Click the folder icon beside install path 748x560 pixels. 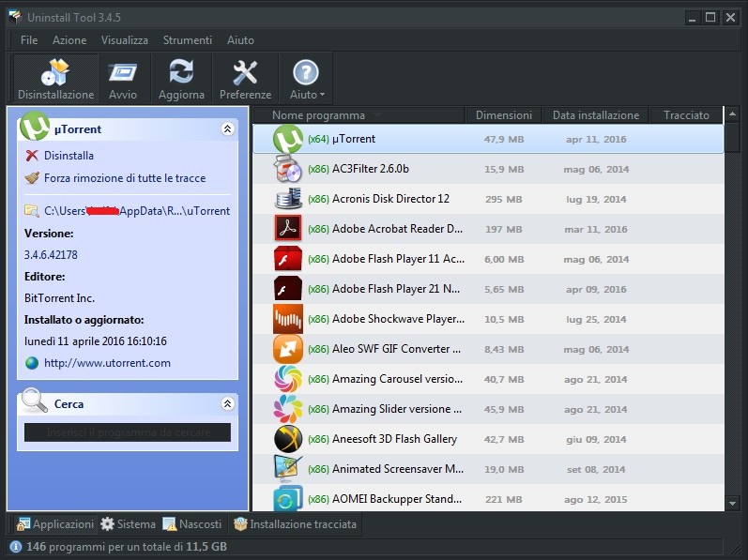32,210
